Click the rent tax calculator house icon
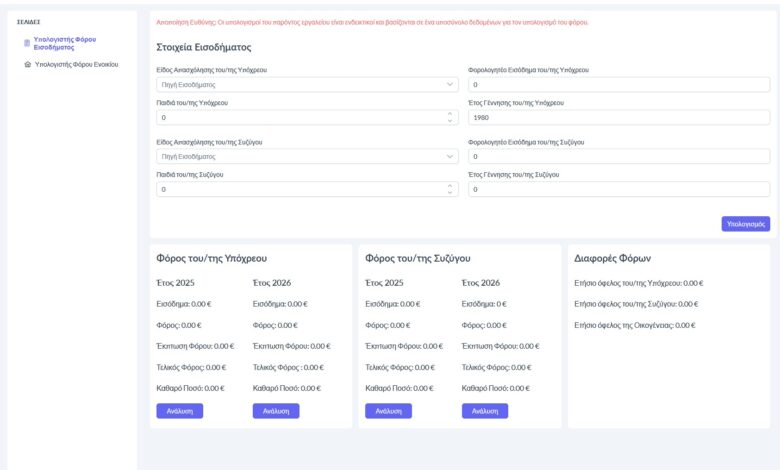Screen dimensions: 780x470 coord(27,64)
